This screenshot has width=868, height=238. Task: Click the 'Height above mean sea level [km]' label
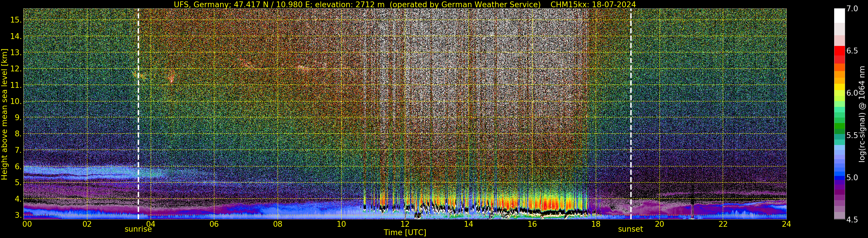pos(4,114)
